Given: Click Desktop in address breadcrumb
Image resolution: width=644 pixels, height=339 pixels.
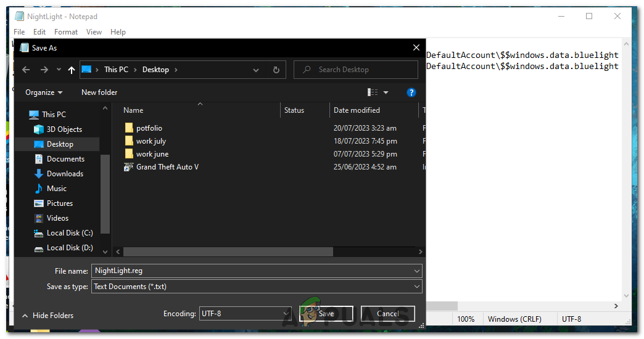Looking at the screenshot, I should point(155,70).
